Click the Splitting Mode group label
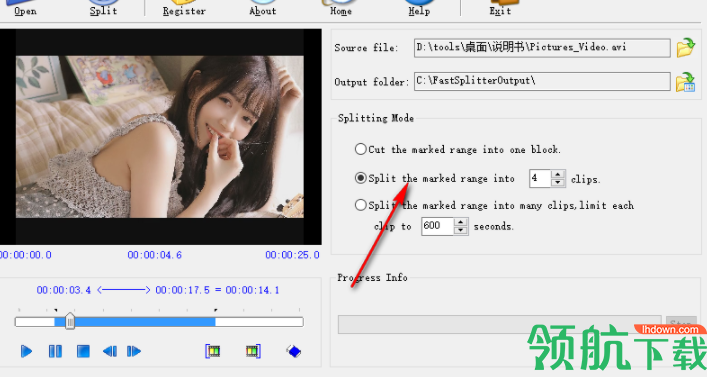This screenshot has width=707, height=377. click(x=376, y=118)
